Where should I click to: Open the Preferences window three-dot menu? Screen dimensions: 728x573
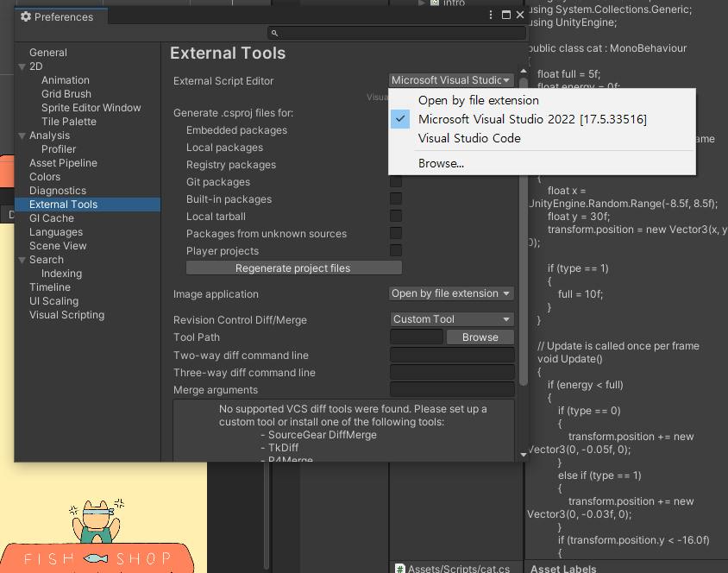click(x=491, y=15)
